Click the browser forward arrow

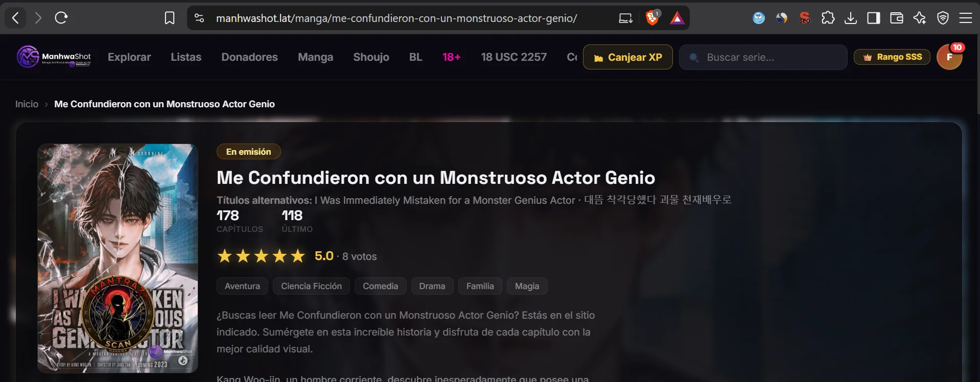[38, 18]
